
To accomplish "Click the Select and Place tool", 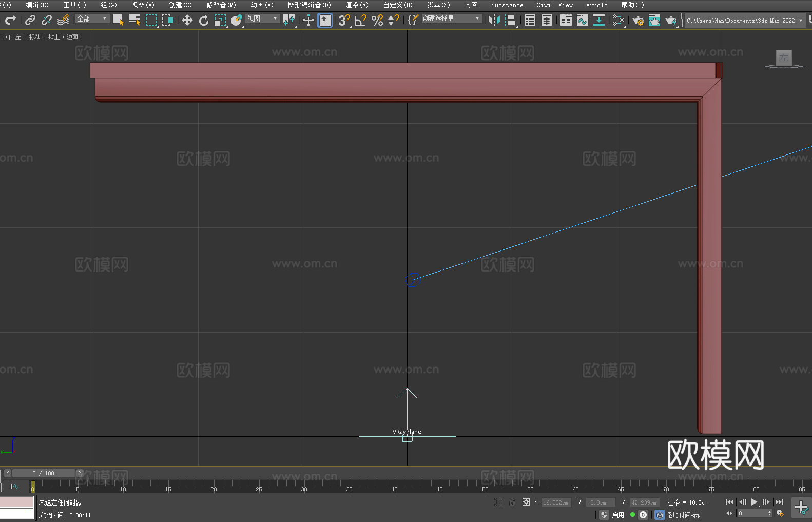I will pos(237,20).
